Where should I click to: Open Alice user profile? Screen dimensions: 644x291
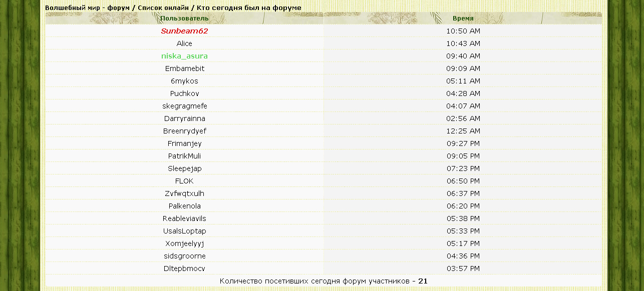click(184, 43)
